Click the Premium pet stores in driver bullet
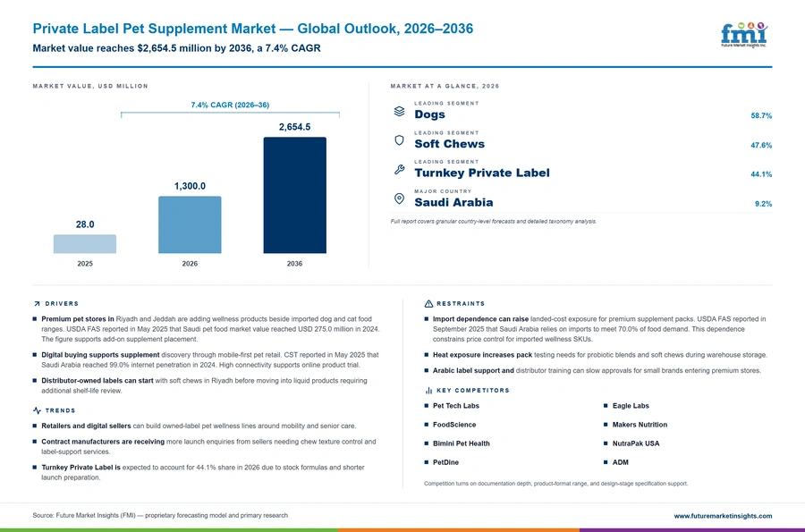 210,329
